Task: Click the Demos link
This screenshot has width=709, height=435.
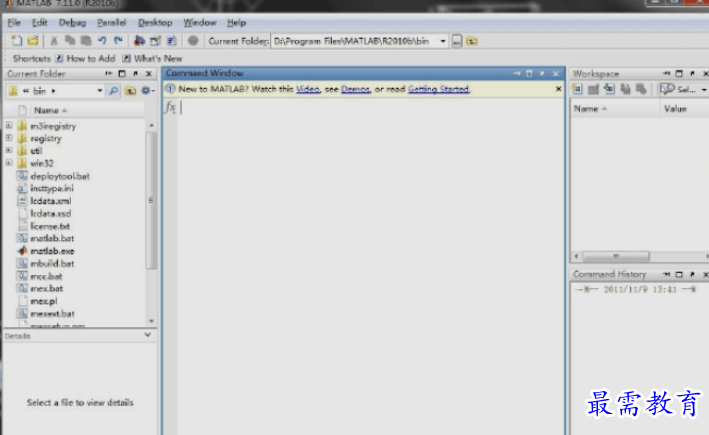Action: 355,89
